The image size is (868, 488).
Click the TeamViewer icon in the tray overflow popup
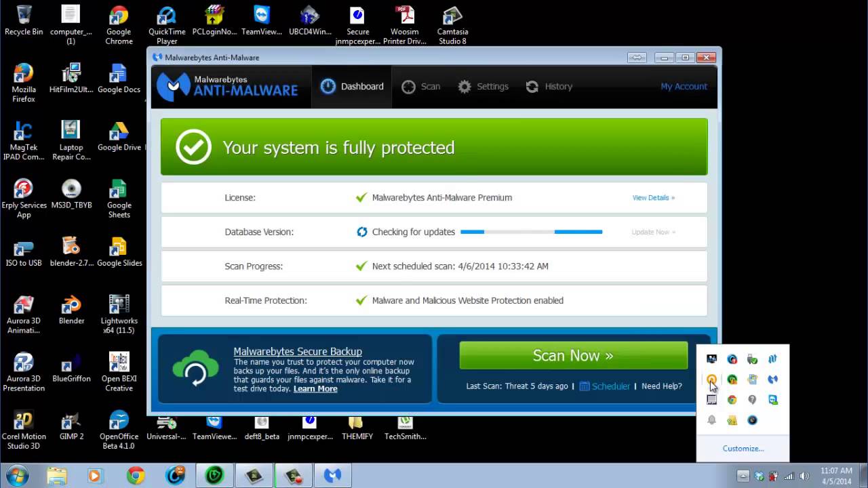[772, 400]
